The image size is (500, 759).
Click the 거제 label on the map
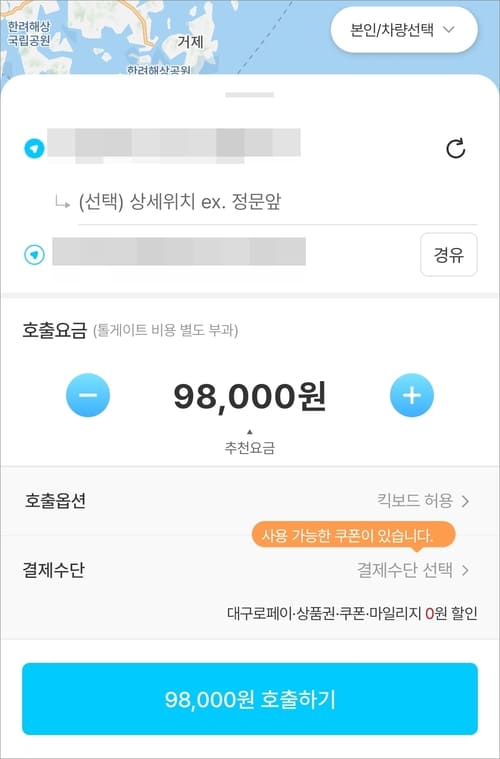pos(190,42)
